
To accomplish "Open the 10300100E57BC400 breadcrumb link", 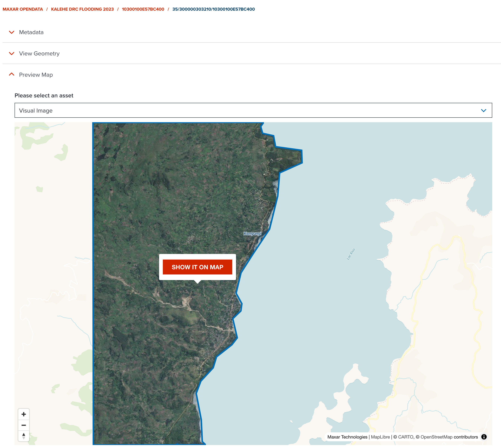I will pyautogui.click(x=143, y=9).
